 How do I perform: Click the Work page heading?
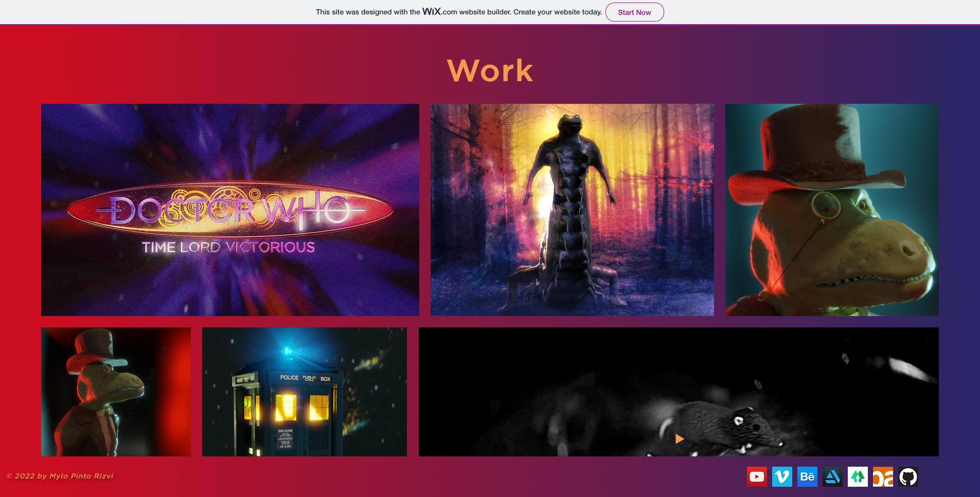coord(490,70)
